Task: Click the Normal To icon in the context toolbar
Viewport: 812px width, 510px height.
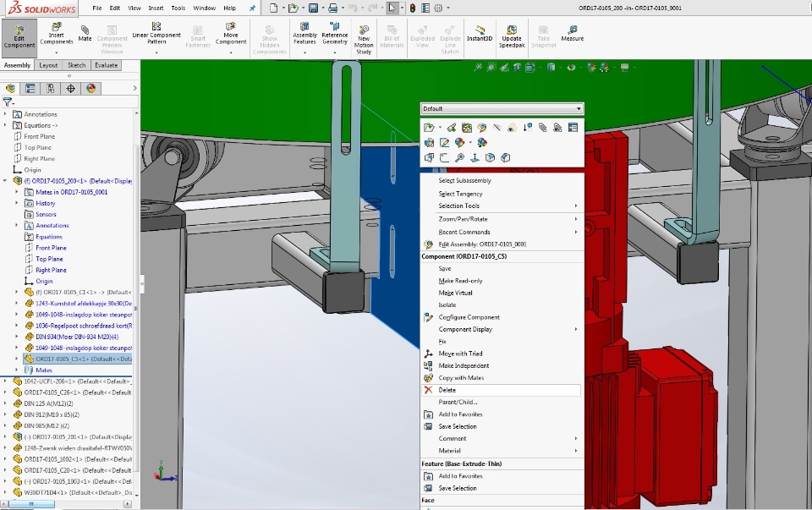Action: click(475, 157)
